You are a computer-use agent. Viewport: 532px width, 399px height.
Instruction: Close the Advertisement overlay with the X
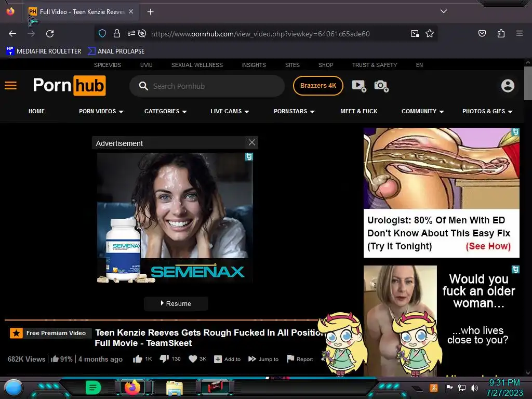click(x=252, y=142)
